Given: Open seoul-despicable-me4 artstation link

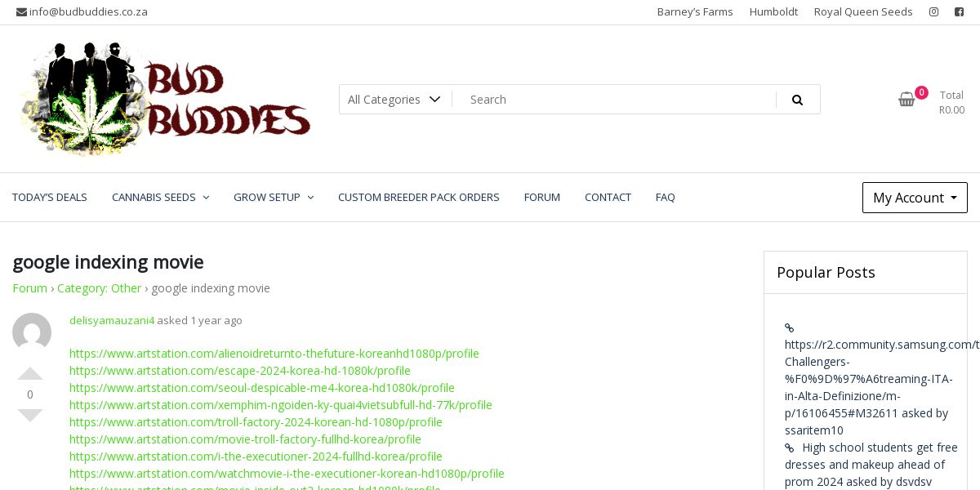Looking at the screenshot, I should point(262,388).
